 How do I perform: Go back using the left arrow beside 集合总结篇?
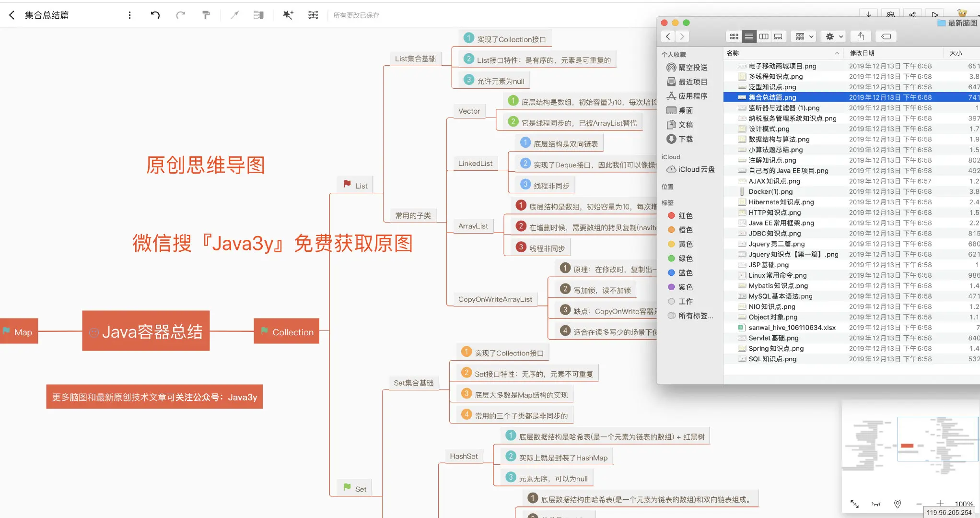pos(12,15)
